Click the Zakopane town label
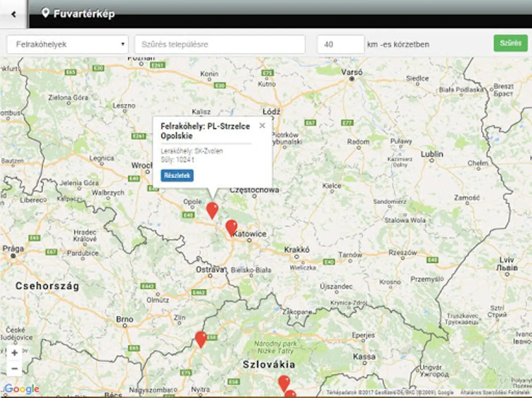The height and width of the screenshot is (398, 532). pos(298,312)
